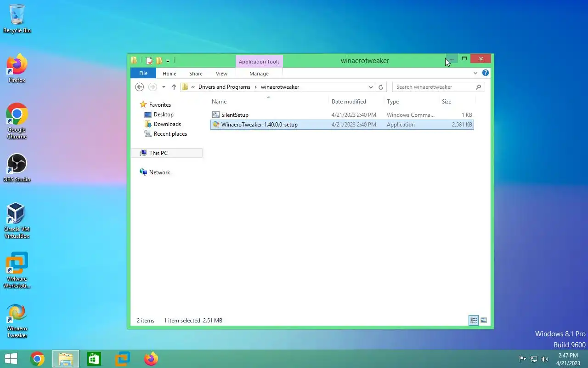
Task: Expand the breadcrumb arrow after Drivers and Programs
Action: tap(256, 87)
